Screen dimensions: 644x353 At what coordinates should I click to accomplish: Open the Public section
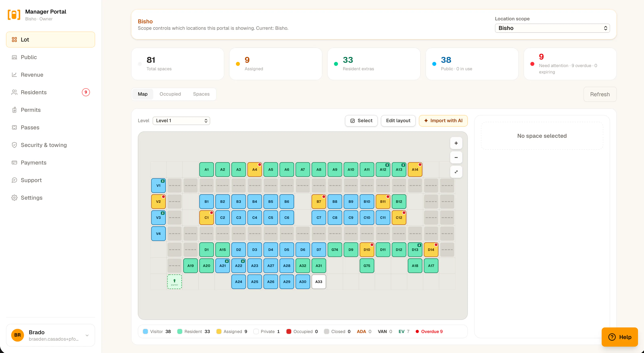click(x=51, y=57)
